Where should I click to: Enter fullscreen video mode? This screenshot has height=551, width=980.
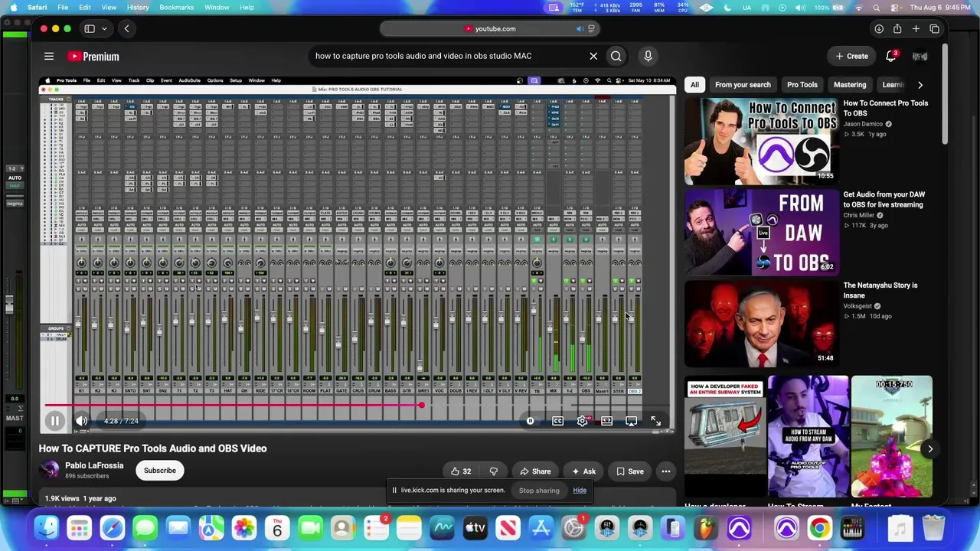(x=656, y=421)
